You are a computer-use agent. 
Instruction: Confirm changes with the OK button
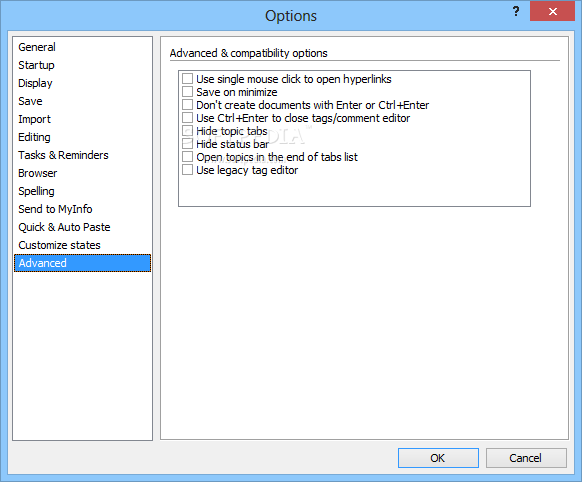(x=438, y=458)
